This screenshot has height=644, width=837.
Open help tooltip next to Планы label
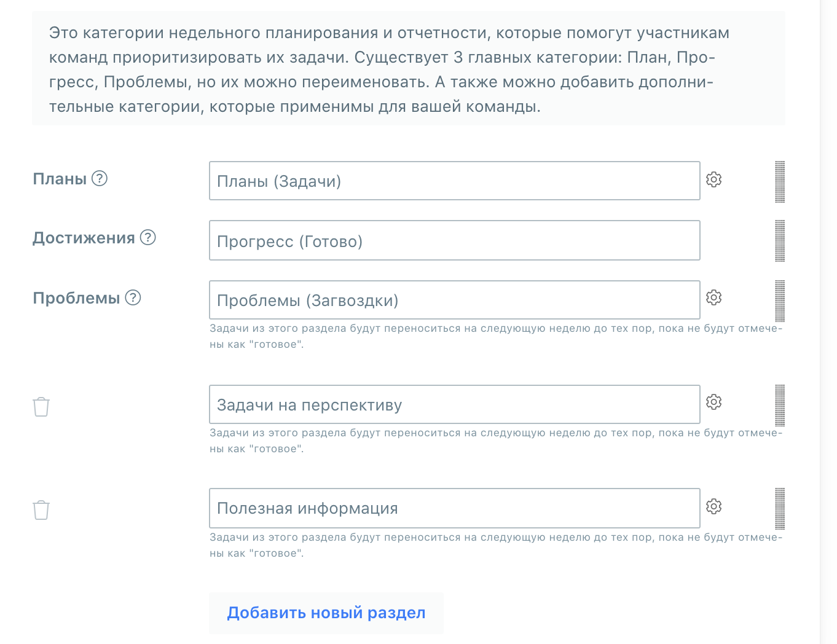coord(100,179)
